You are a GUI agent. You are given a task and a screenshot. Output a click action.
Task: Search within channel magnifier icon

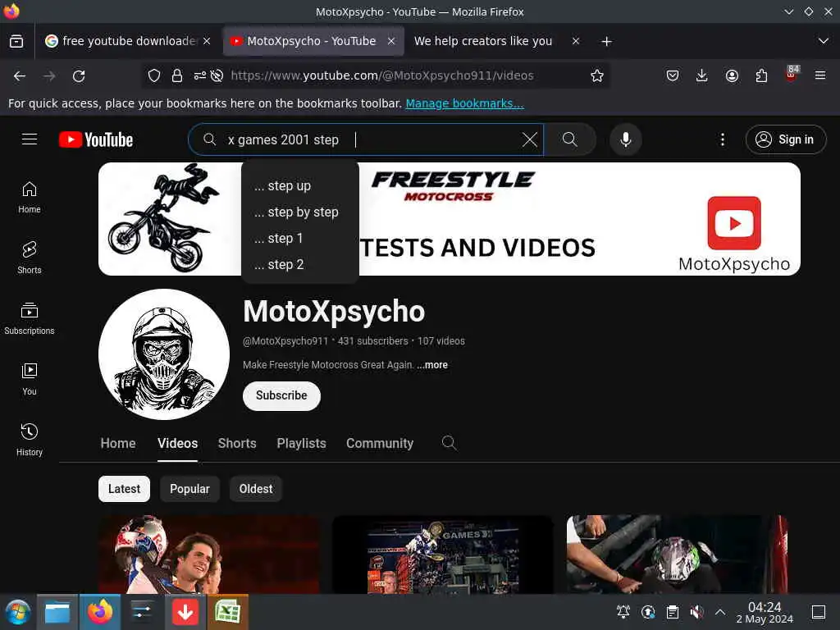point(449,443)
